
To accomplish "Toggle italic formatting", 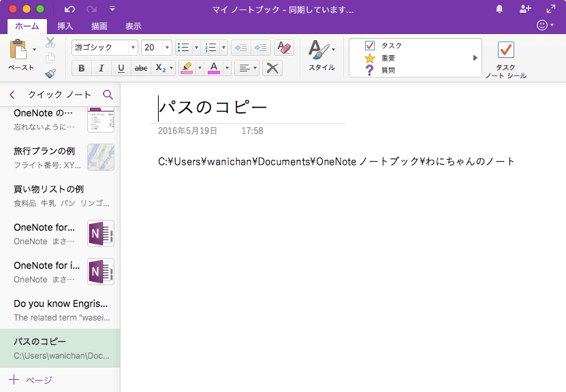I will [x=101, y=68].
